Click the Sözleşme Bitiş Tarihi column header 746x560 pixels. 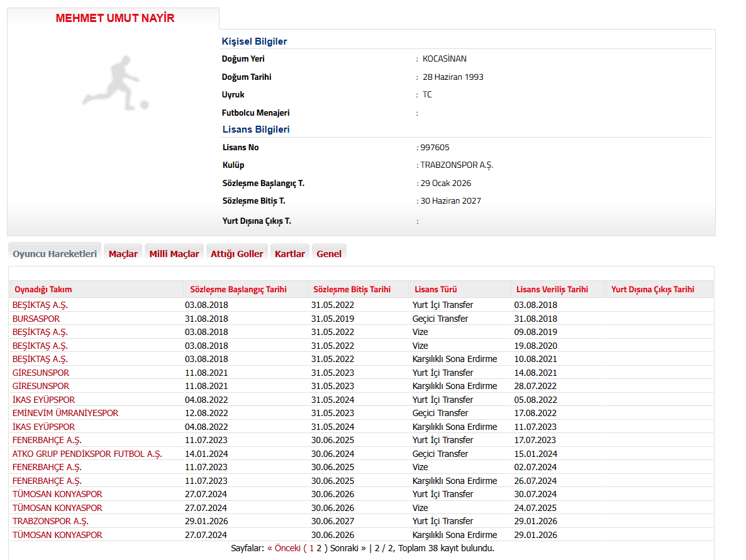352,290
